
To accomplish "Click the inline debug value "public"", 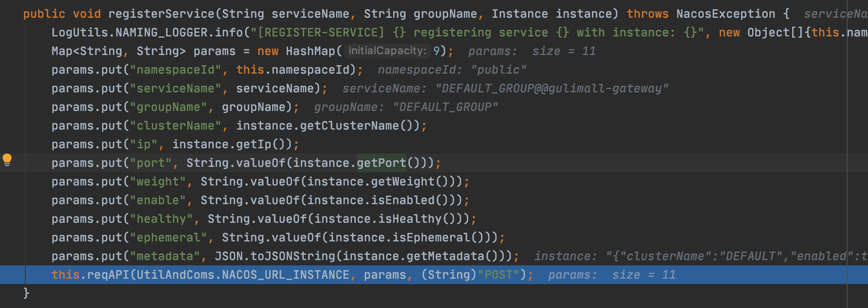I will (499, 70).
